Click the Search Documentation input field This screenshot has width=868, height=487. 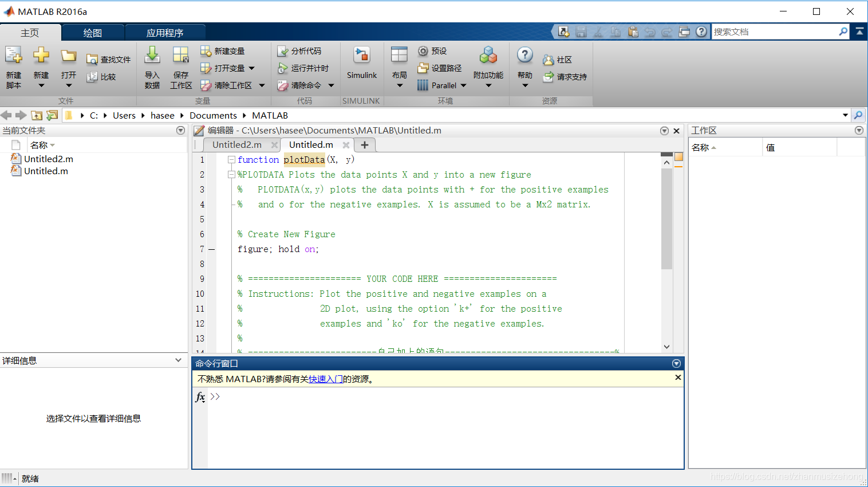[774, 32]
